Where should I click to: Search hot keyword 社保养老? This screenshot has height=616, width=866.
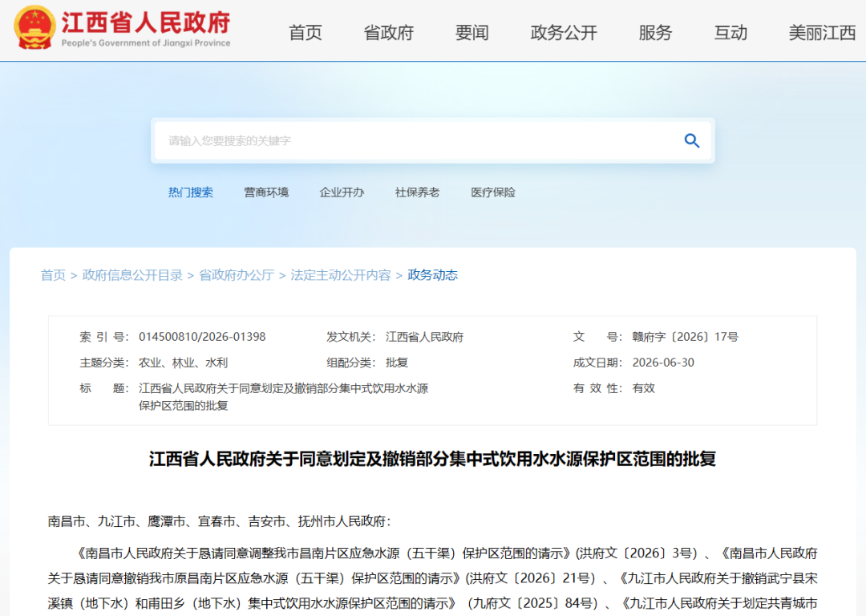[417, 192]
